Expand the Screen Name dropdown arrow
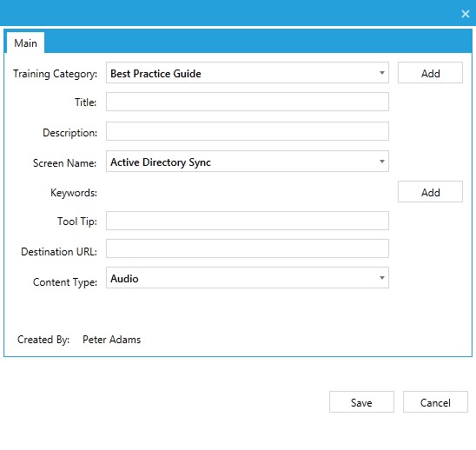The image size is (476, 450). click(382, 162)
